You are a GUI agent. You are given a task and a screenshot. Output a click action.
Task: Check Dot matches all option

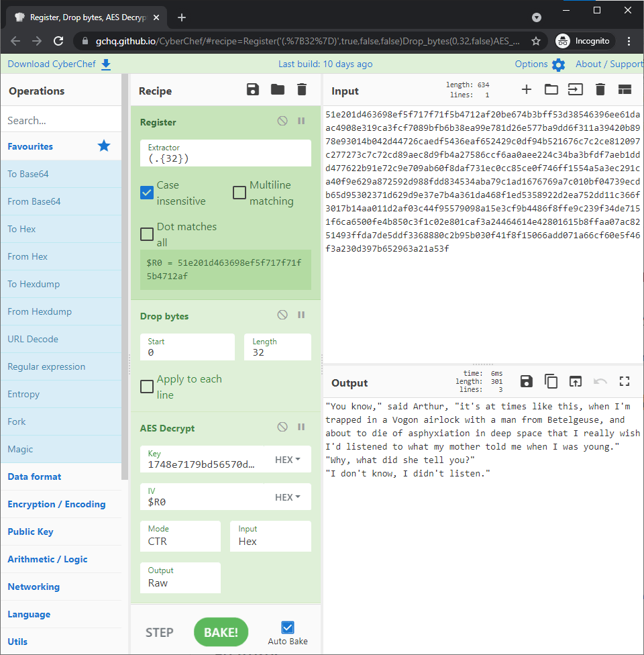147,234
